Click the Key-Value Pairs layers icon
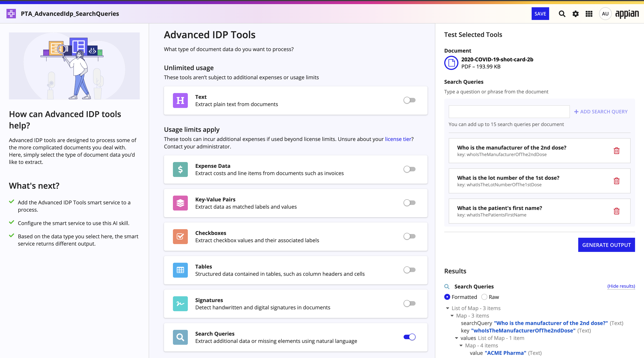This screenshot has width=644, height=358. point(180,203)
